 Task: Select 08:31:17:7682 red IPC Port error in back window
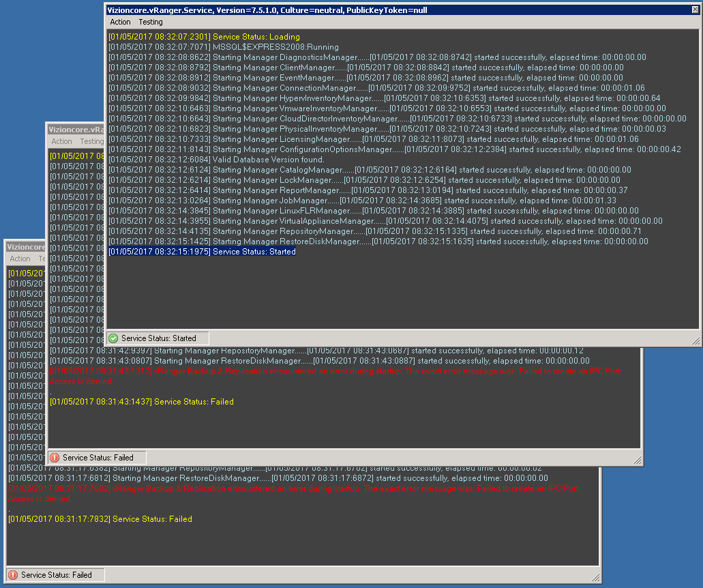[294, 494]
